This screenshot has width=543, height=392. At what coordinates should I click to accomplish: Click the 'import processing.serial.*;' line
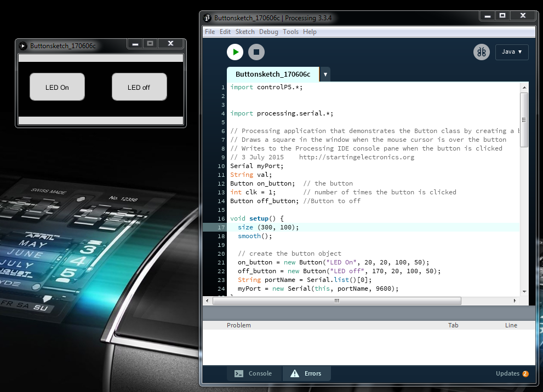click(x=282, y=113)
